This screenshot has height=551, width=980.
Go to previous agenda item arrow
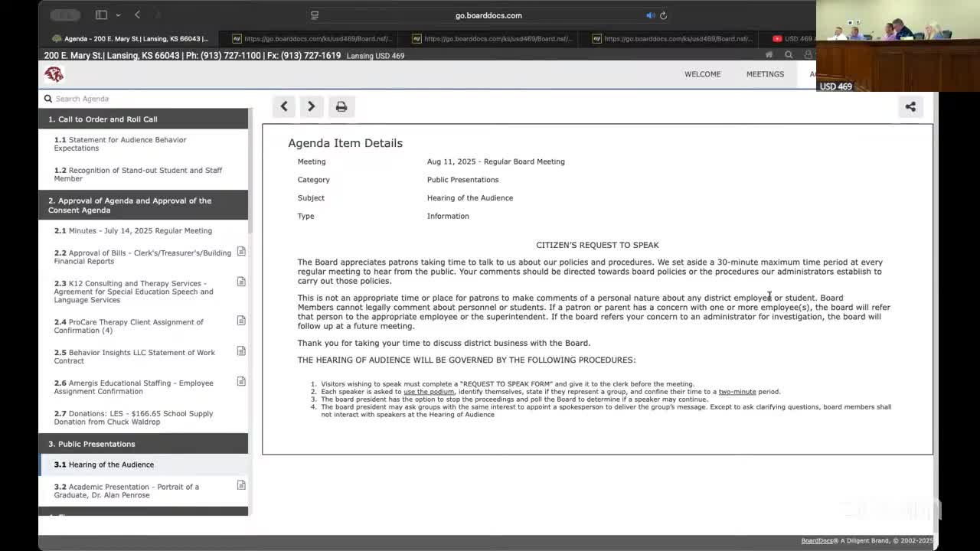point(284,106)
